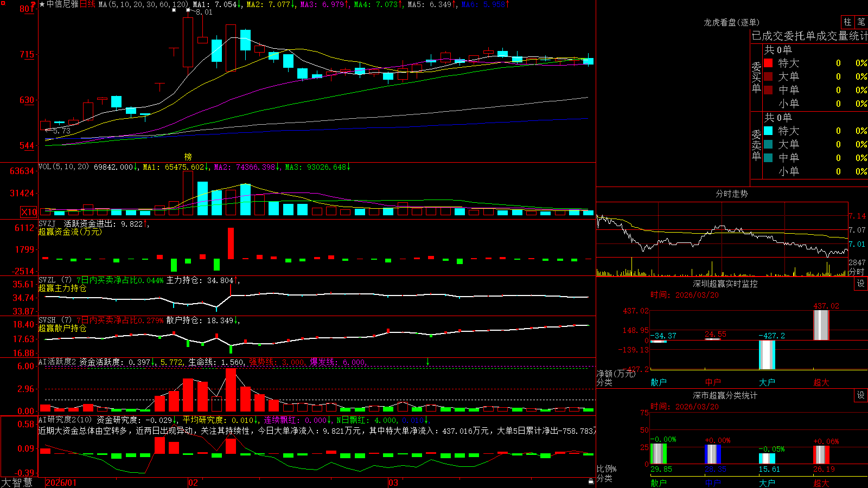This screenshot has width=868, height=488.
Task: Click the AI活跃度2 indicator name
Action: tap(58, 362)
